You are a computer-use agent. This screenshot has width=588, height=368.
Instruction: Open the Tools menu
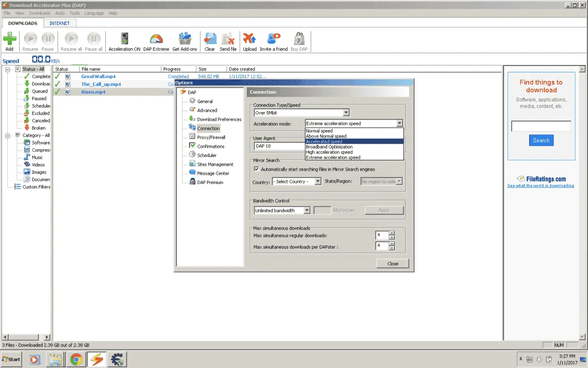74,13
